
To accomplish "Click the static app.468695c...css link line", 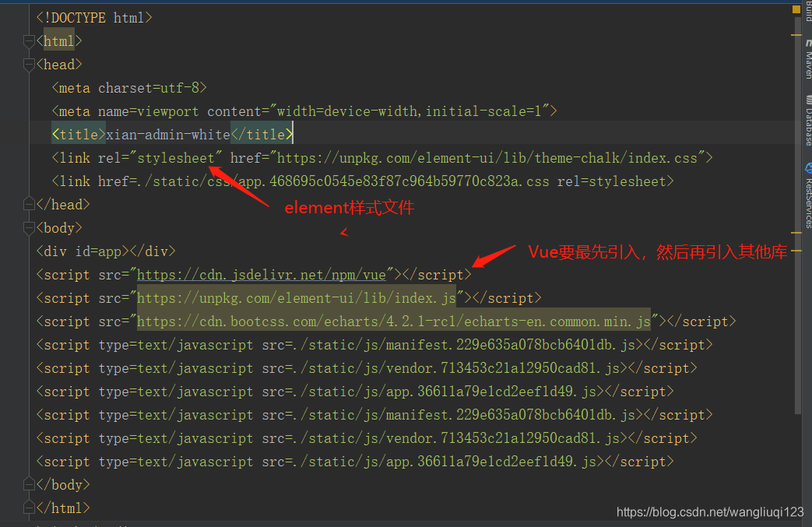I will tap(363, 181).
